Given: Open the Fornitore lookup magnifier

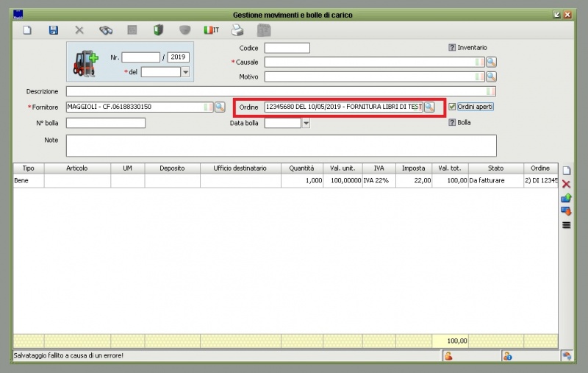Looking at the screenshot, I should pyautogui.click(x=219, y=107).
